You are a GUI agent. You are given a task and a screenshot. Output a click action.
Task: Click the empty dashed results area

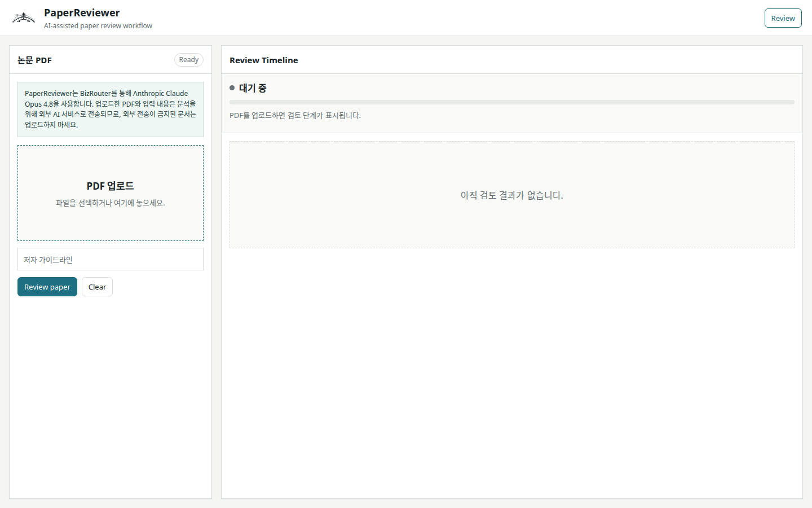[x=512, y=195]
